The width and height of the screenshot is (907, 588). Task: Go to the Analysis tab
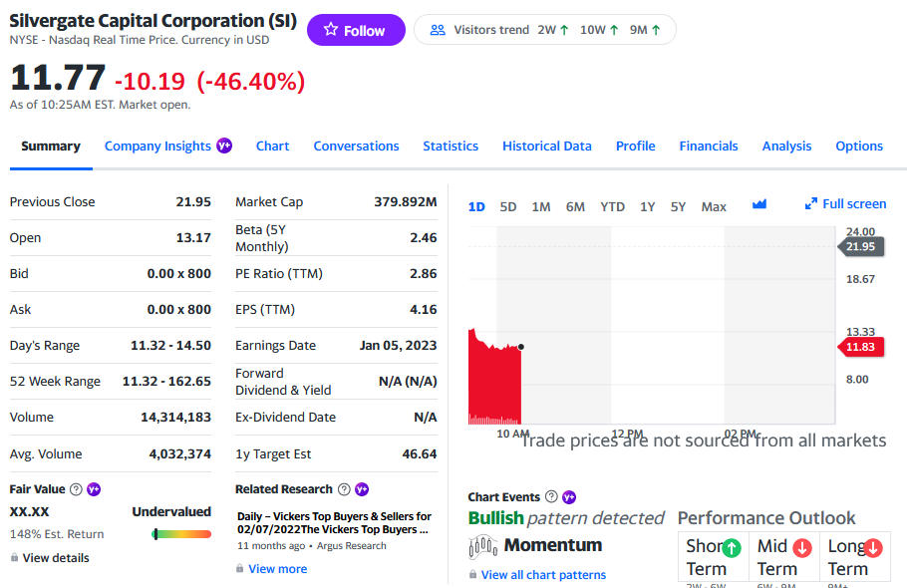pos(786,147)
